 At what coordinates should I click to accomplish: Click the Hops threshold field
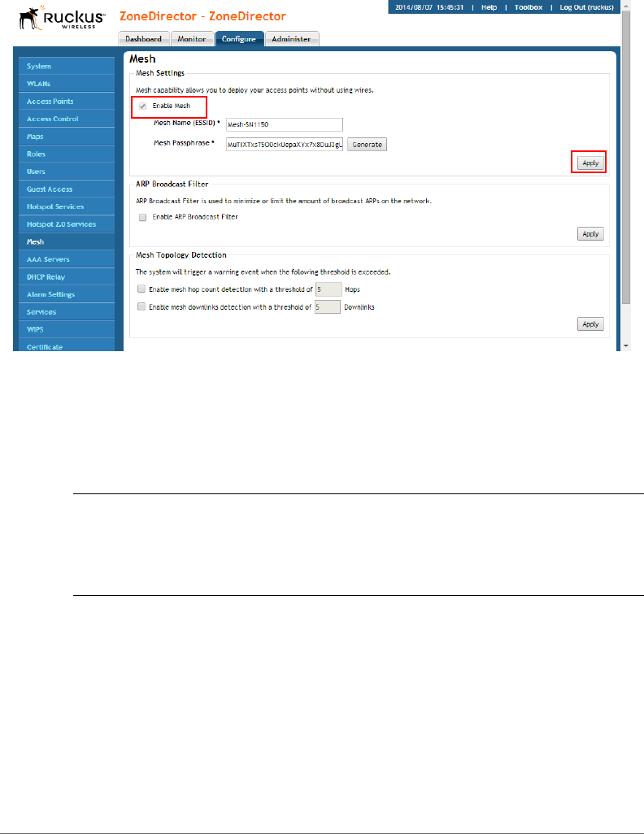tap(329, 289)
